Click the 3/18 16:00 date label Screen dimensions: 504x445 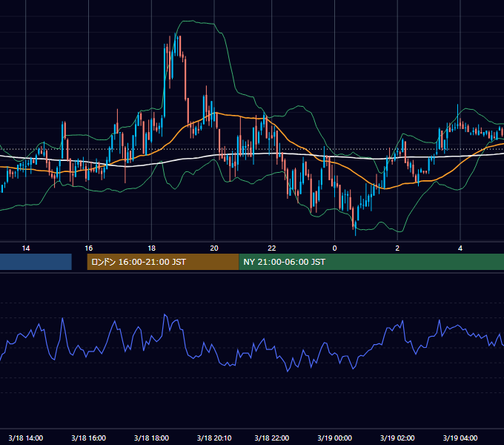coord(89,438)
